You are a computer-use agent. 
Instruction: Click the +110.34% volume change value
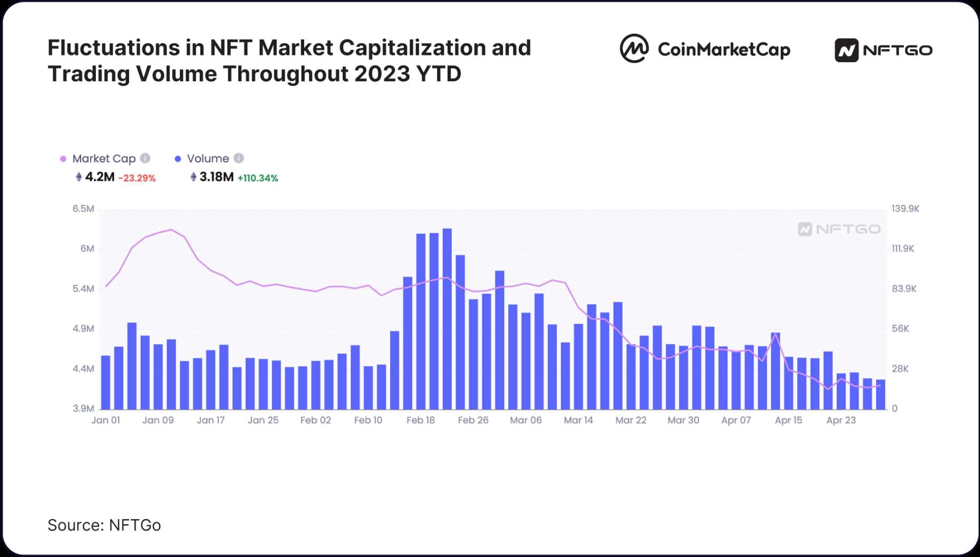258,178
